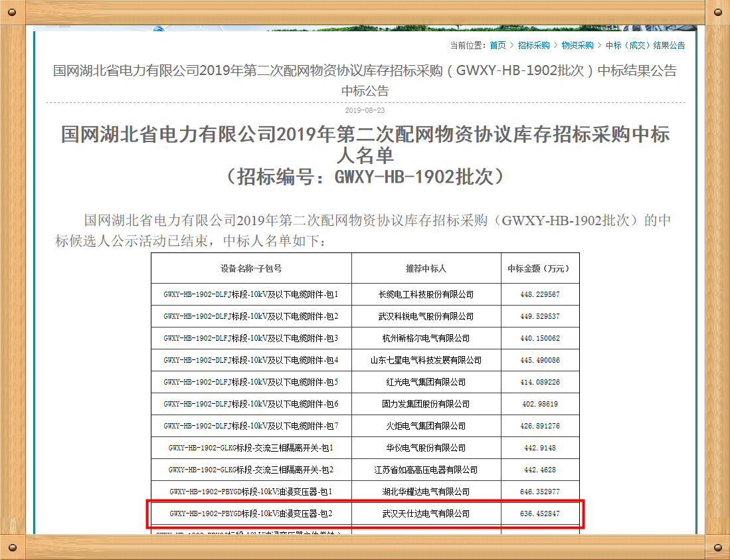Select amount 636.452847
The height and width of the screenshot is (560, 730).
click(540, 513)
